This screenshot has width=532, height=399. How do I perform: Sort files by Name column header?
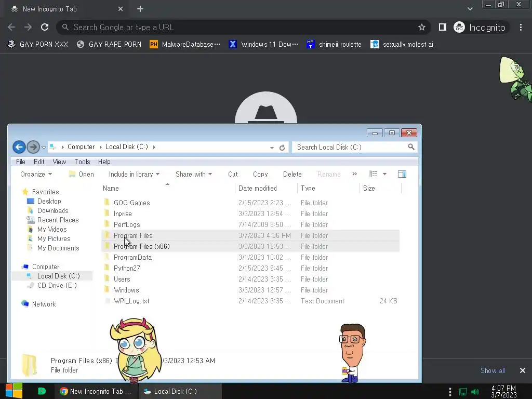[x=168, y=188]
